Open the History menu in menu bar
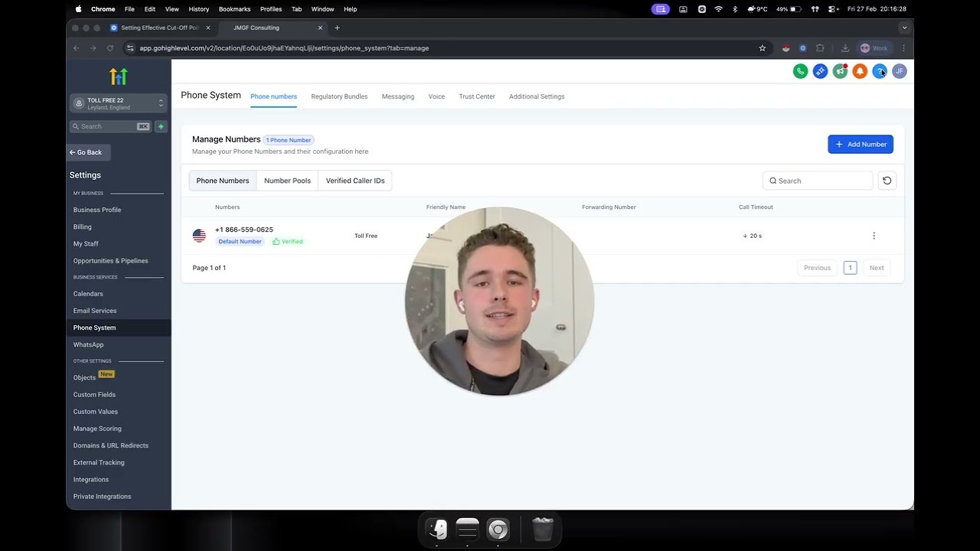 point(198,9)
